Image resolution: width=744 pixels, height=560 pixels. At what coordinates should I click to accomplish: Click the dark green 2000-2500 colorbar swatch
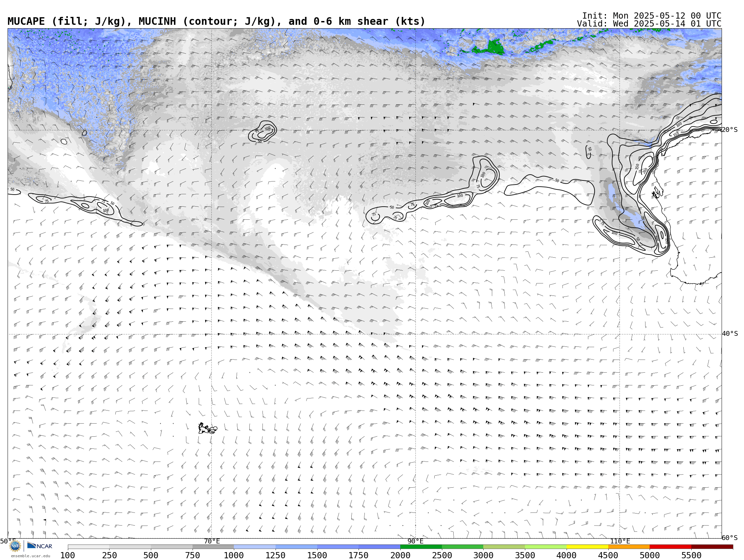tap(421, 547)
